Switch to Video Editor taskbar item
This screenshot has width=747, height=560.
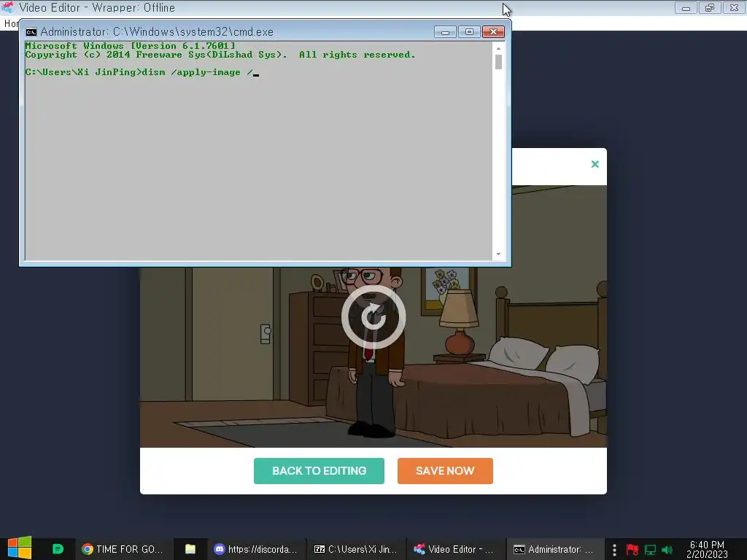(x=455, y=549)
